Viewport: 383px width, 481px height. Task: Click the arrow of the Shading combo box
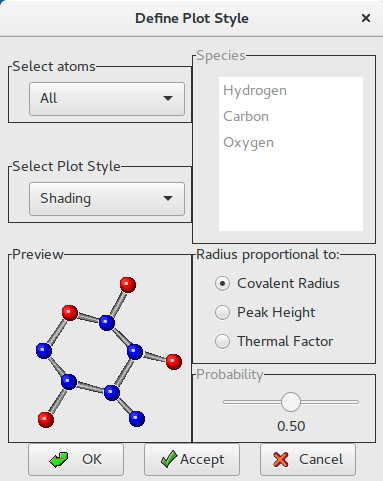point(168,199)
